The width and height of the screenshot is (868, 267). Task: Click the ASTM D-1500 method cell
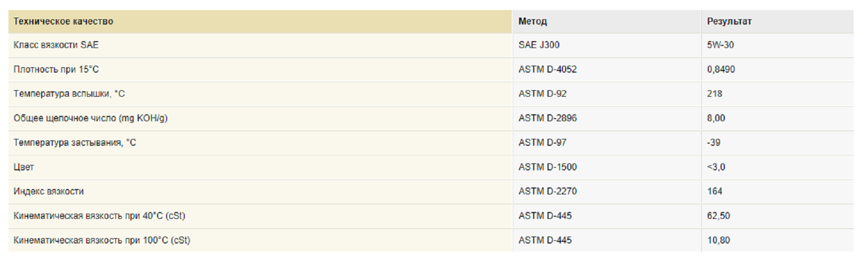tap(547, 167)
